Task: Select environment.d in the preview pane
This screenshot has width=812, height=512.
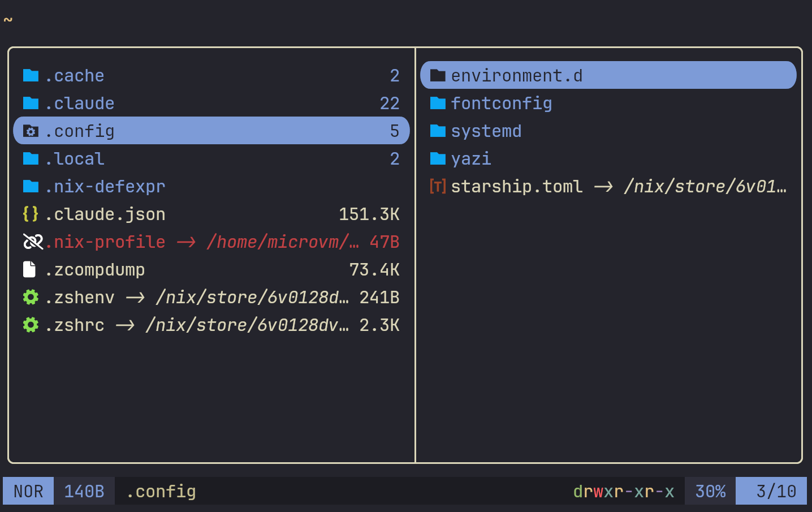Action: [517, 76]
